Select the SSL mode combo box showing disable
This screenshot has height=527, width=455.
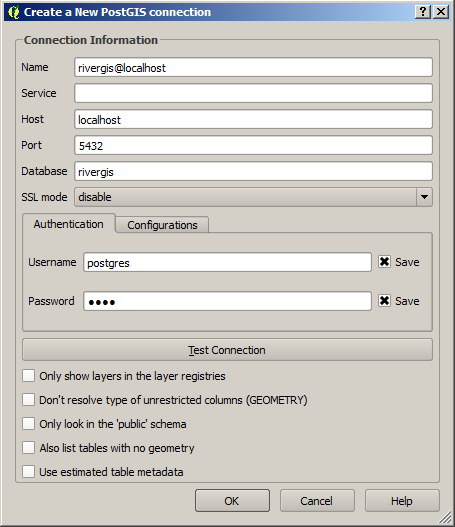253,197
